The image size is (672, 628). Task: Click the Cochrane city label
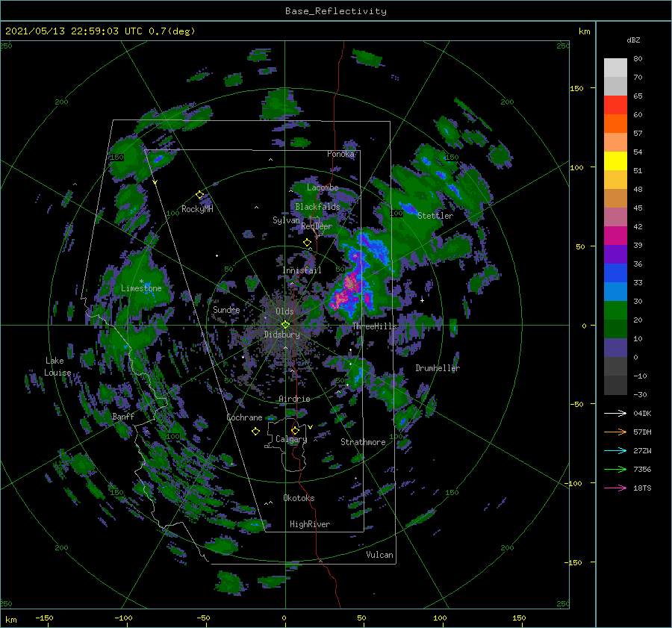[244, 417]
